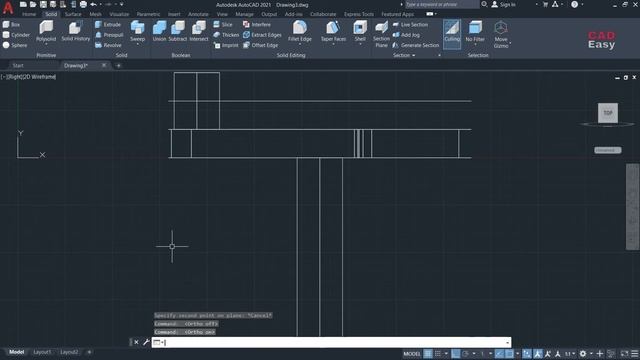
Task: Select the Sphere primitive tool
Action: pyautogui.click(x=15, y=45)
